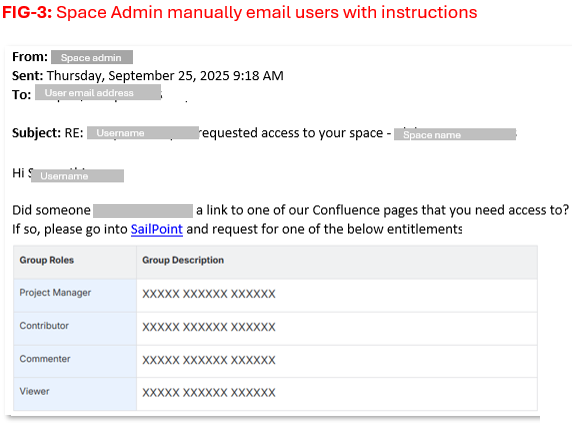Click the 'Contributor' role cell
The height and width of the screenshot is (427, 572).
coord(75,329)
